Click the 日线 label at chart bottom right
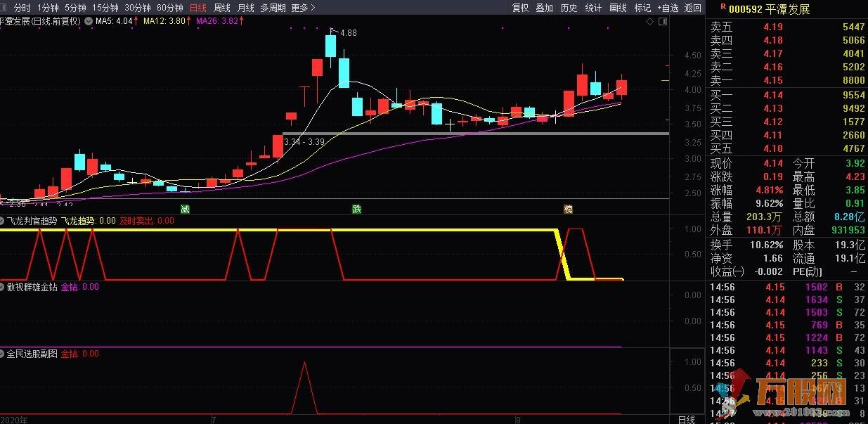Image resolution: width=868 pixels, height=424 pixels. (686, 420)
